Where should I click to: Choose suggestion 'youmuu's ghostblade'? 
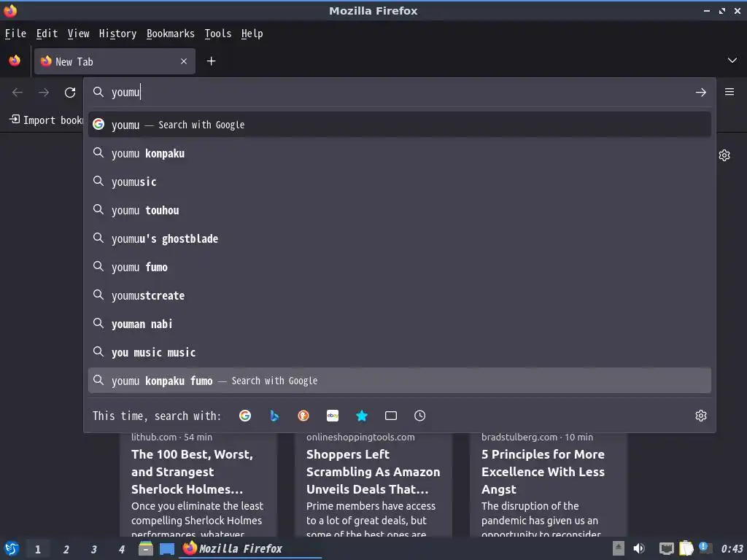point(399,238)
